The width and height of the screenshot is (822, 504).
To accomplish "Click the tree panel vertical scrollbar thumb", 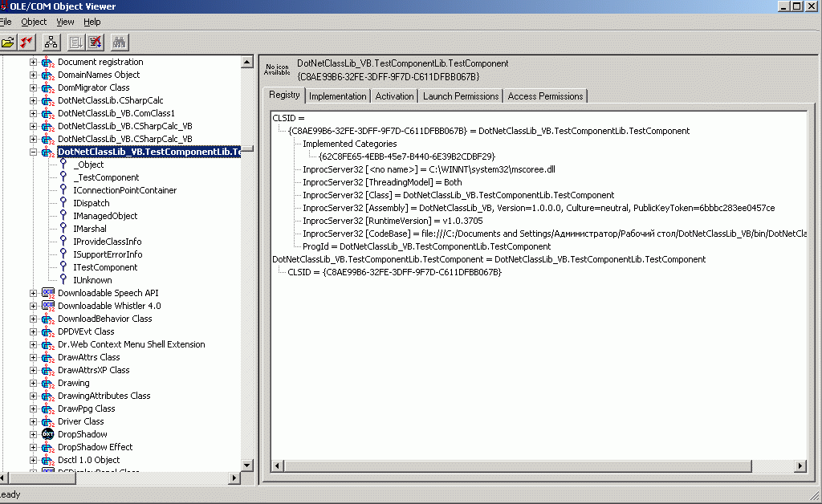I will pyautogui.click(x=247, y=148).
